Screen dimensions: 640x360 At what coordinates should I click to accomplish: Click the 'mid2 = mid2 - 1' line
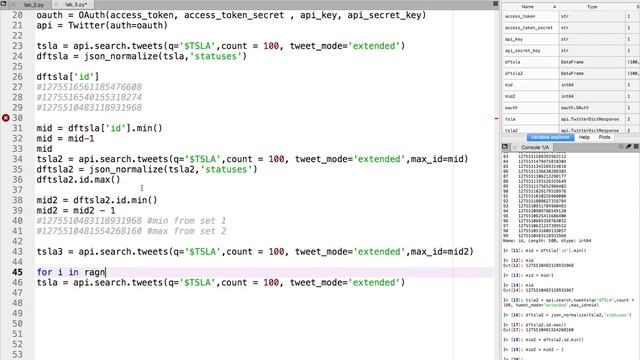coord(76,211)
